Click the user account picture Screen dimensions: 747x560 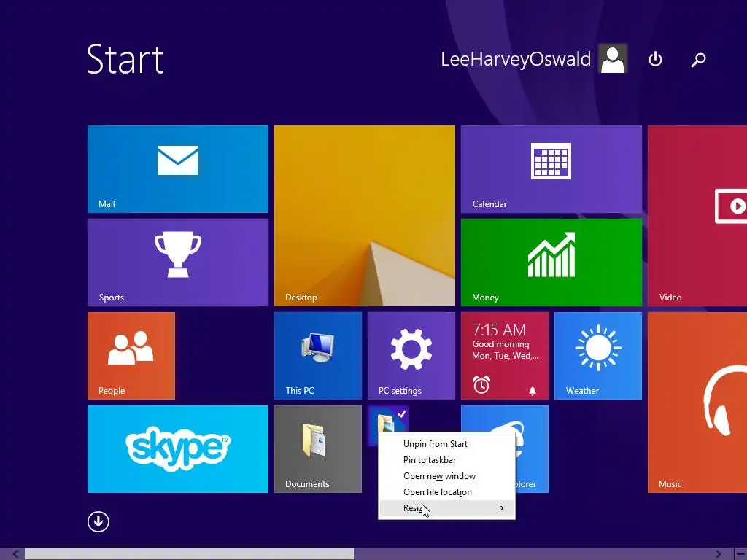[613, 58]
